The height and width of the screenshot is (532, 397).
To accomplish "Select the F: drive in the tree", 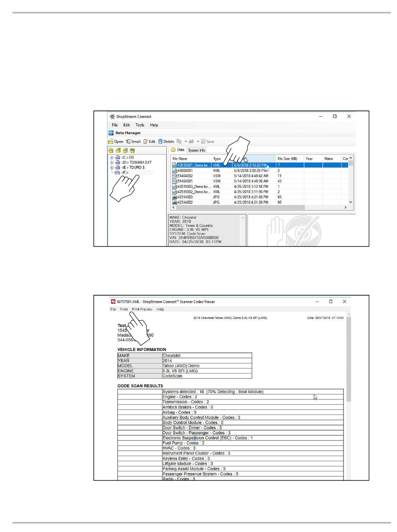I will (125, 172).
